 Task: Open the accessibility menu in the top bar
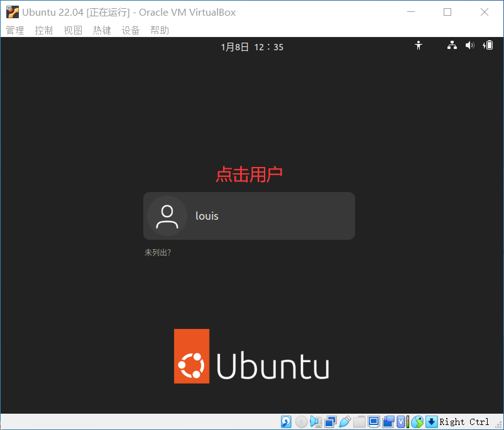point(418,45)
